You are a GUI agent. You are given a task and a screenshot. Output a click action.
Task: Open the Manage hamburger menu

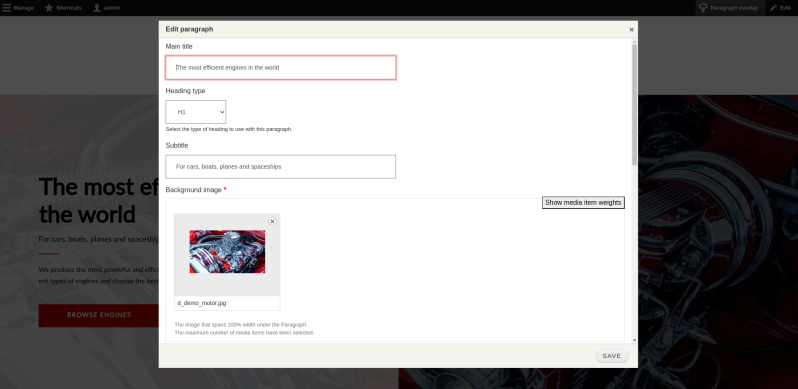[x=18, y=8]
